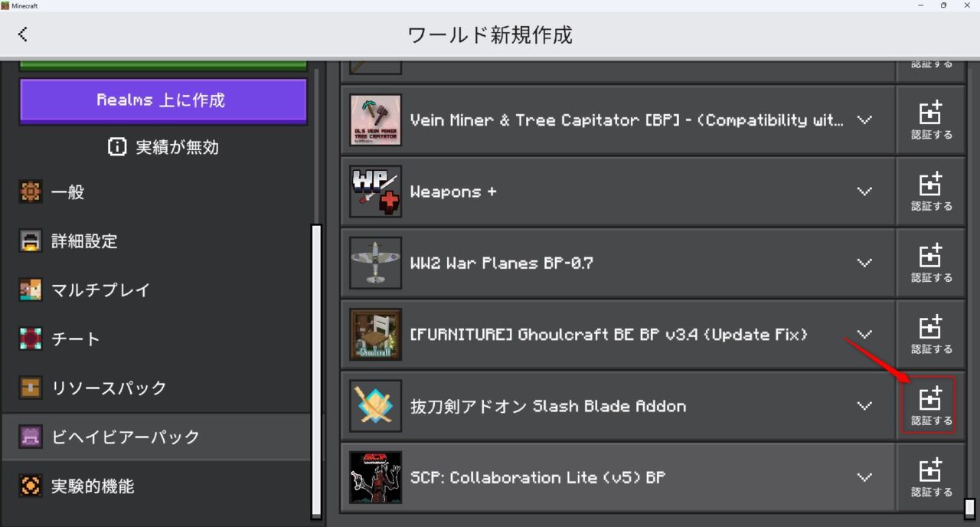Click the Weapons + pack thumbnail
The image size is (980, 527).
click(375, 191)
